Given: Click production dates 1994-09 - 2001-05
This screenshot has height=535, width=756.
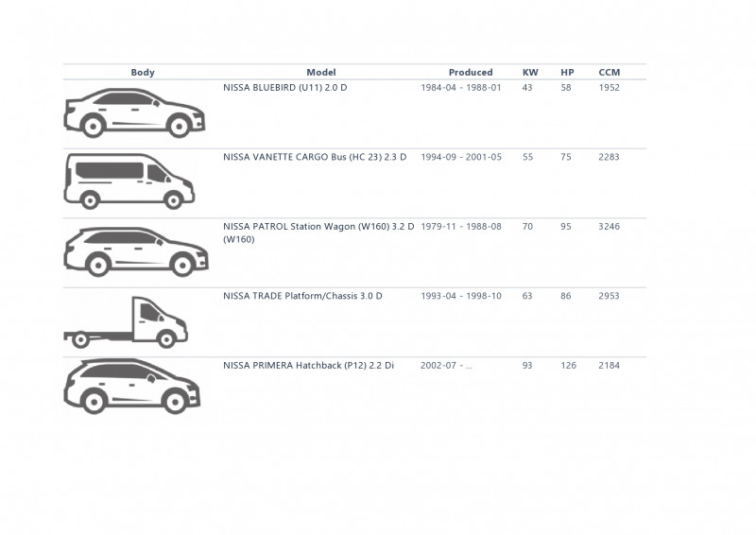Looking at the screenshot, I should [x=461, y=157].
